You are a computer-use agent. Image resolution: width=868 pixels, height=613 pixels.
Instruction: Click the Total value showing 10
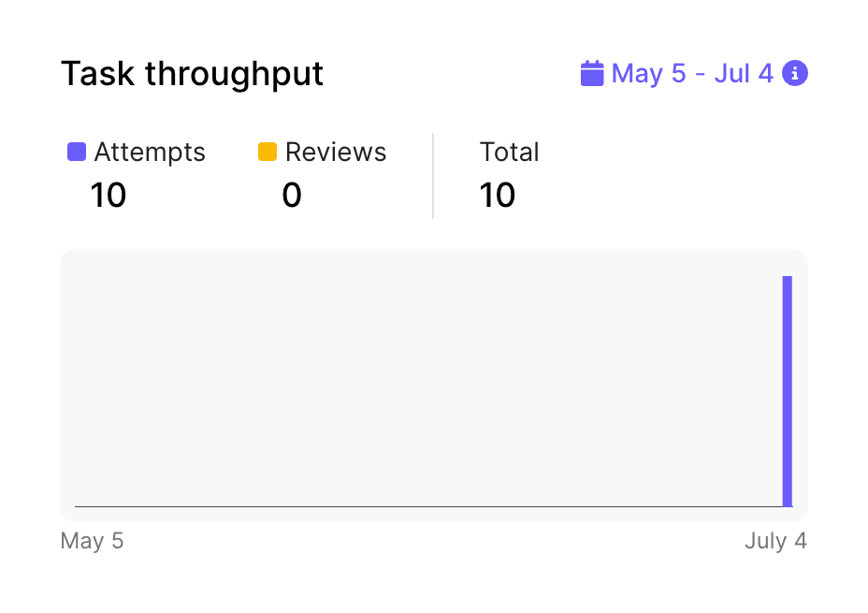498,195
